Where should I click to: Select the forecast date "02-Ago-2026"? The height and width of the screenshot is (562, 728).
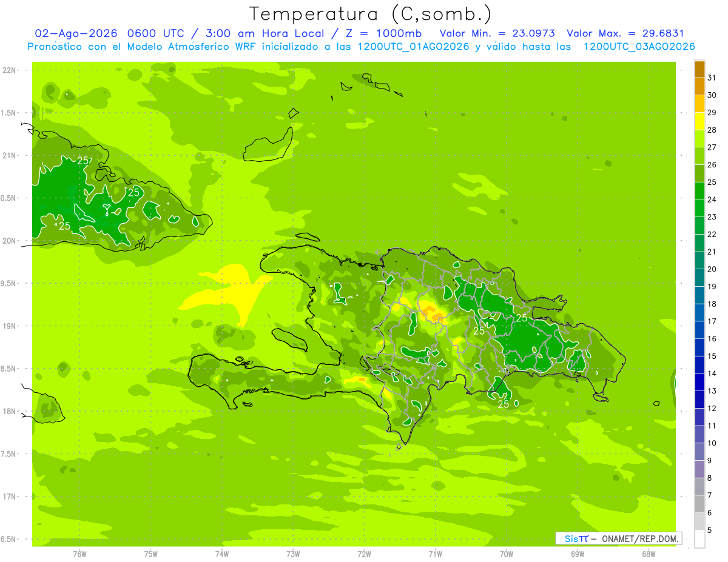pyautogui.click(x=76, y=33)
